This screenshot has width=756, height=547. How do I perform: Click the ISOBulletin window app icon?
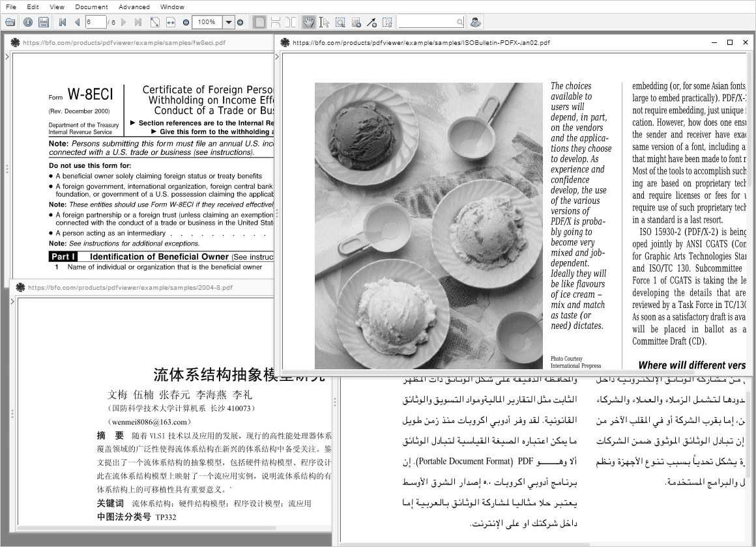[285, 42]
